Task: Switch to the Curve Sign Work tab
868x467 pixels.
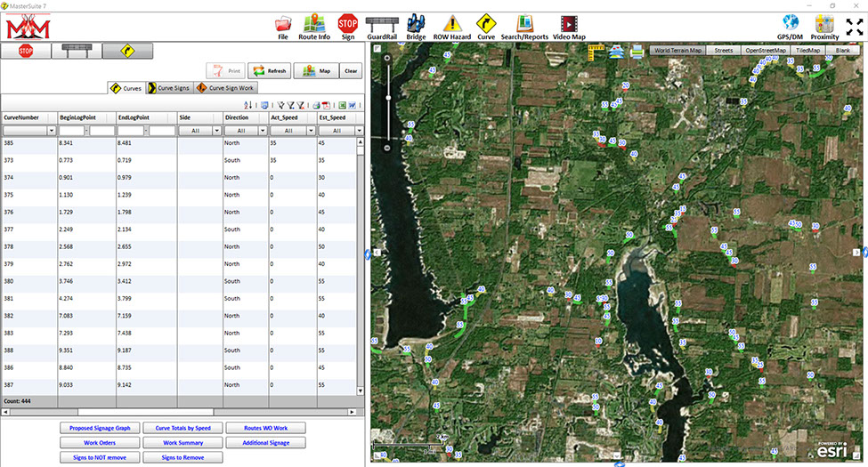Action: click(x=227, y=89)
